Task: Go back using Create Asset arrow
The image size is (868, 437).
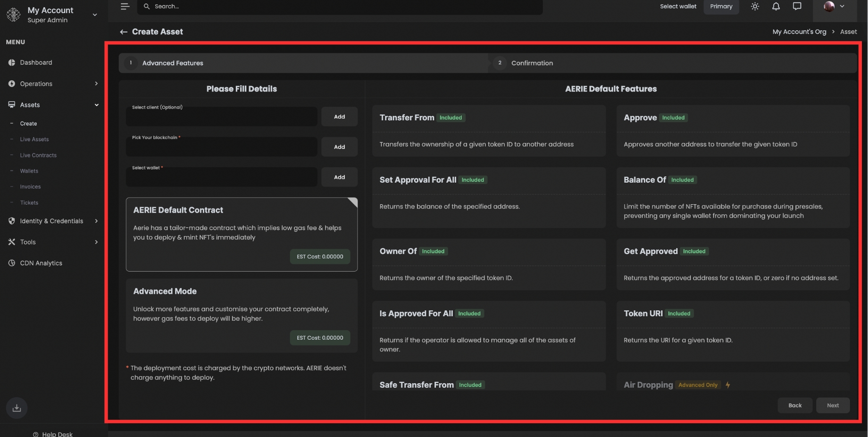Action: tap(124, 32)
